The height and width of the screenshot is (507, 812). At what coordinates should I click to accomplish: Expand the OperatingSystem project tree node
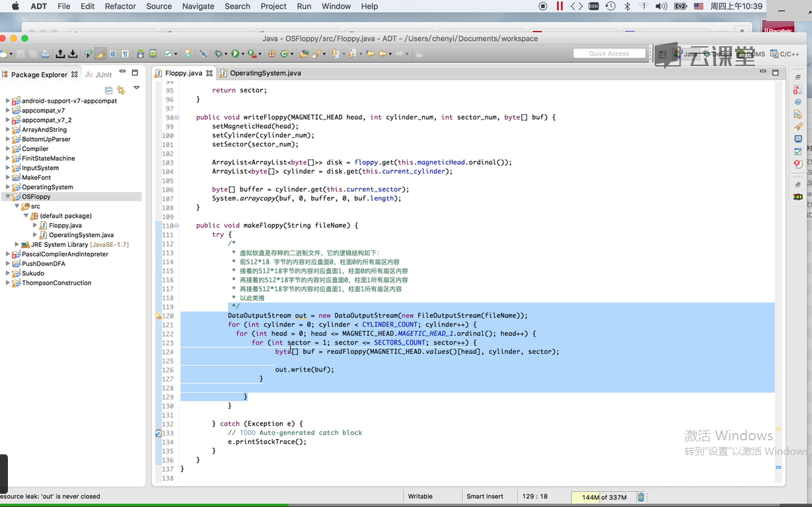coord(8,187)
